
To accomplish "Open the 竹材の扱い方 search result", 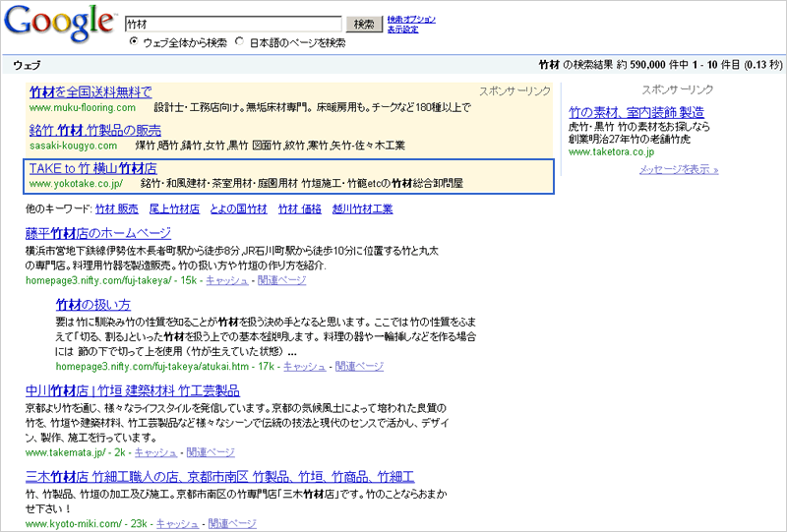I will (x=93, y=304).
